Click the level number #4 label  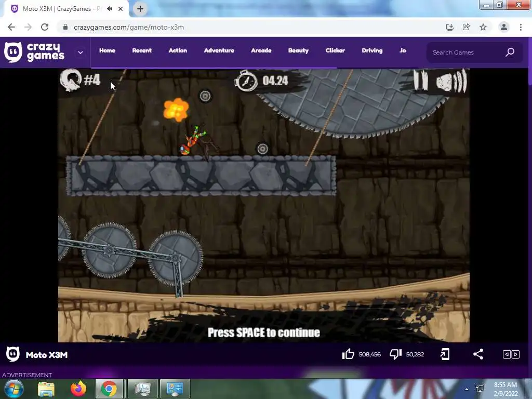[92, 80]
